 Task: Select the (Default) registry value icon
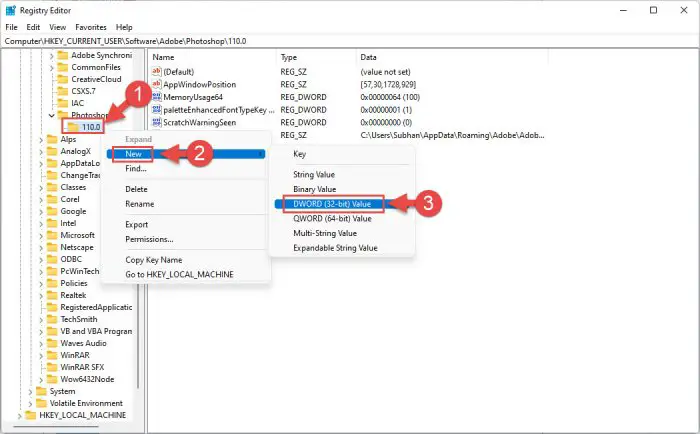click(156, 72)
